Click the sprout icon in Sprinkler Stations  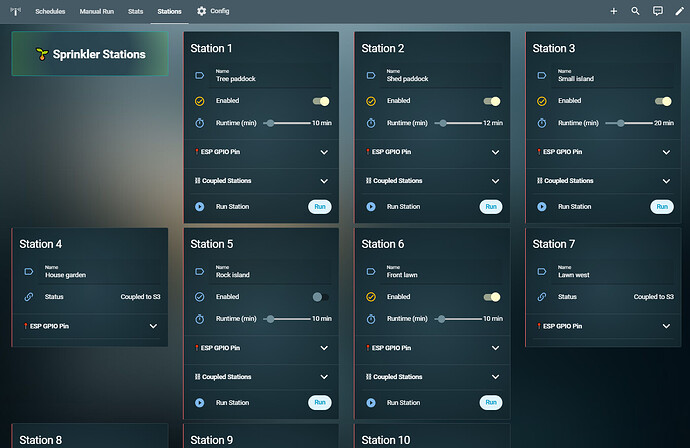point(42,54)
